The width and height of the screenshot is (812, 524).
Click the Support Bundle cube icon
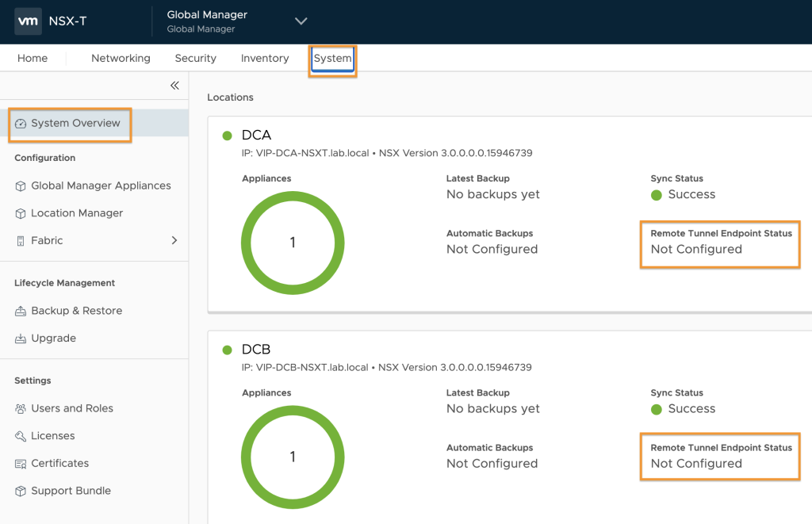click(20, 491)
